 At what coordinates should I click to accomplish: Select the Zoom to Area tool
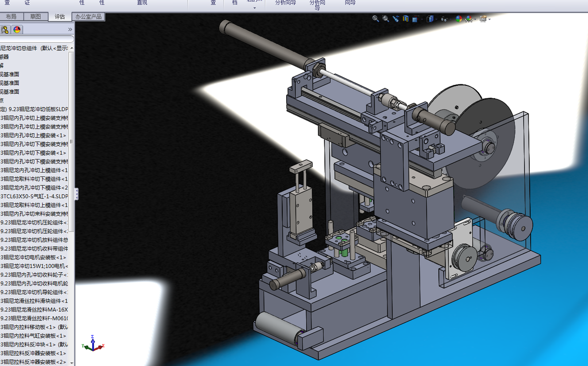386,19
